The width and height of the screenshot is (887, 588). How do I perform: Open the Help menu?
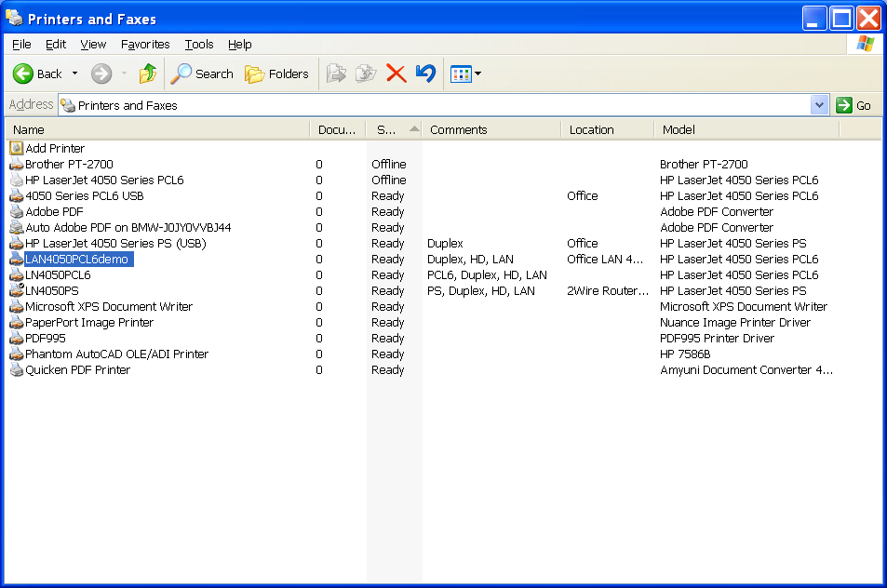240,44
